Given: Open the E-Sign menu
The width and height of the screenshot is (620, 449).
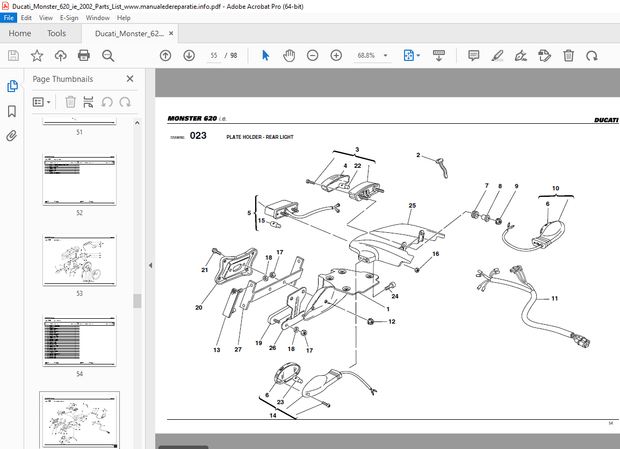Looking at the screenshot, I should [x=69, y=18].
